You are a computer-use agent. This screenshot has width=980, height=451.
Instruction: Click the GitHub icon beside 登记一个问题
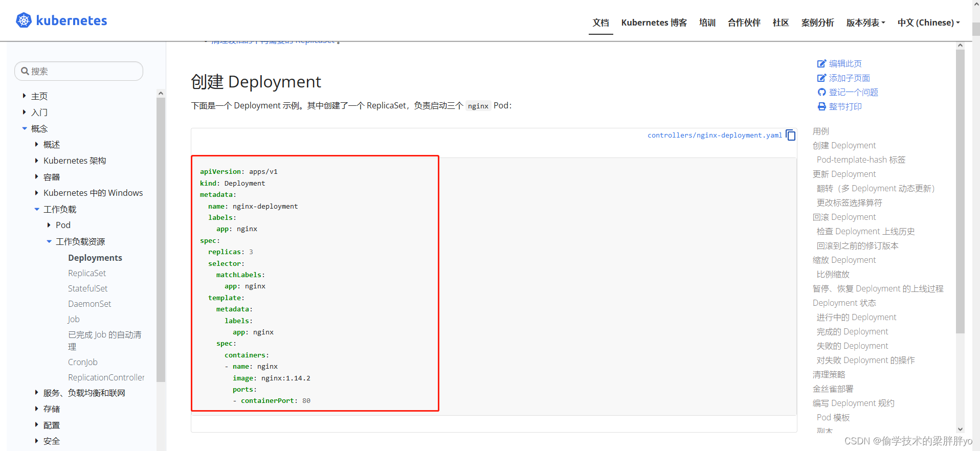pyautogui.click(x=821, y=92)
